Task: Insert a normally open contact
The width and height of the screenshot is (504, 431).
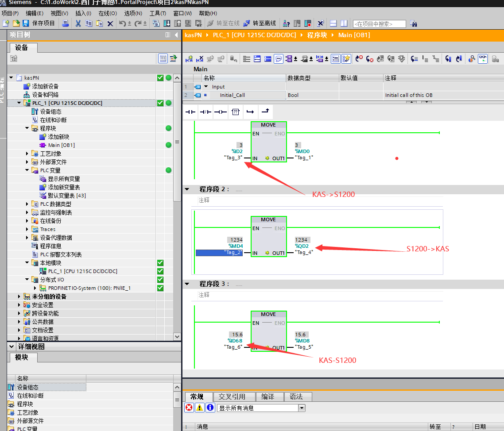Action: (x=190, y=112)
